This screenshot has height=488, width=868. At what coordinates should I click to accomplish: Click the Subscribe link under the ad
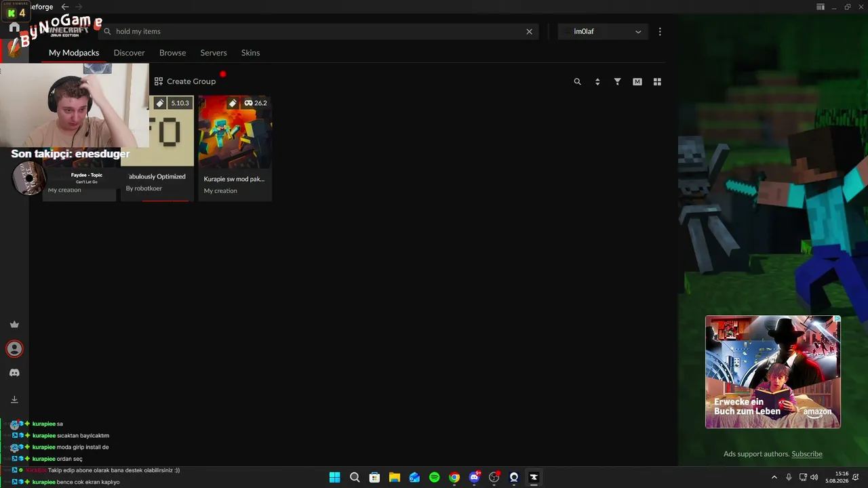tap(807, 454)
